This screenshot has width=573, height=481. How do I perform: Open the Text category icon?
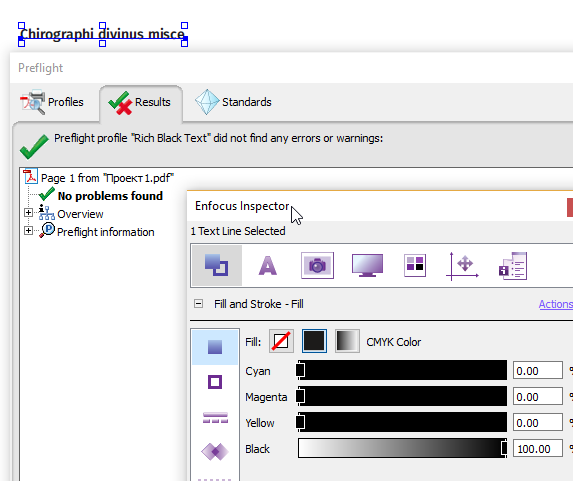267,265
